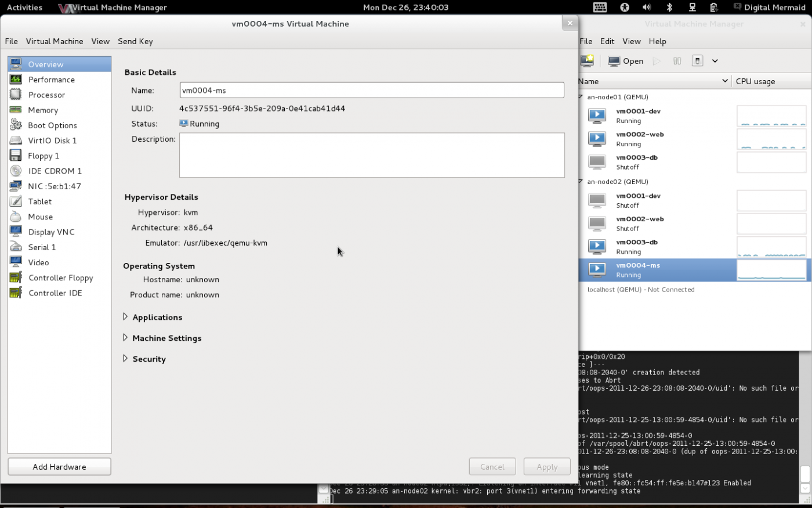Click the Add Hardware button
This screenshot has width=812, height=508.
[59, 467]
